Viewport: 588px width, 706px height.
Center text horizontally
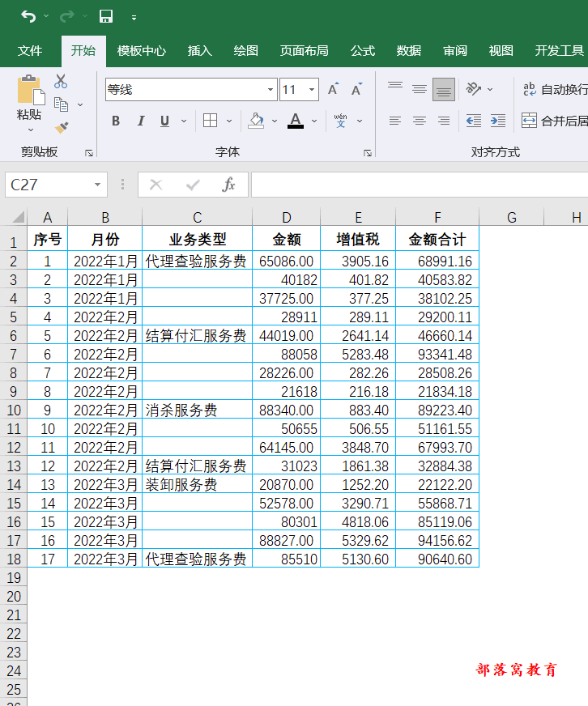[x=420, y=121]
